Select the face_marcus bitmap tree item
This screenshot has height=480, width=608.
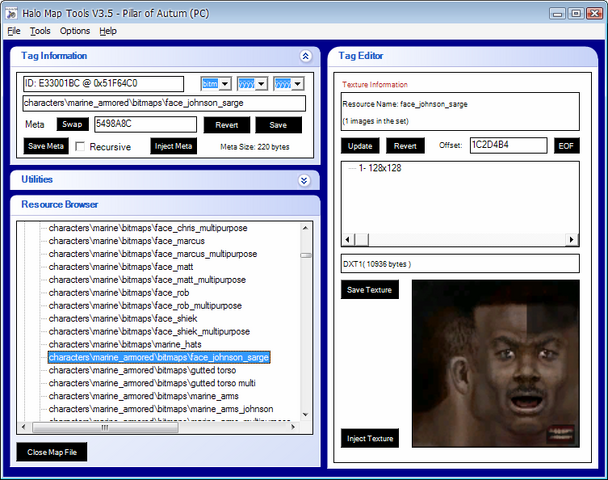pyautogui.click(x=126, y=241)
